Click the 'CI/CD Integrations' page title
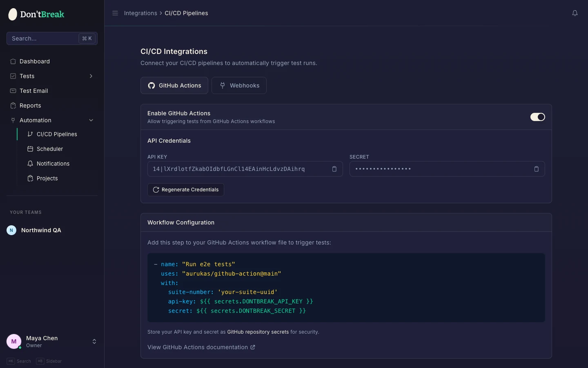 tap(174, 52)
